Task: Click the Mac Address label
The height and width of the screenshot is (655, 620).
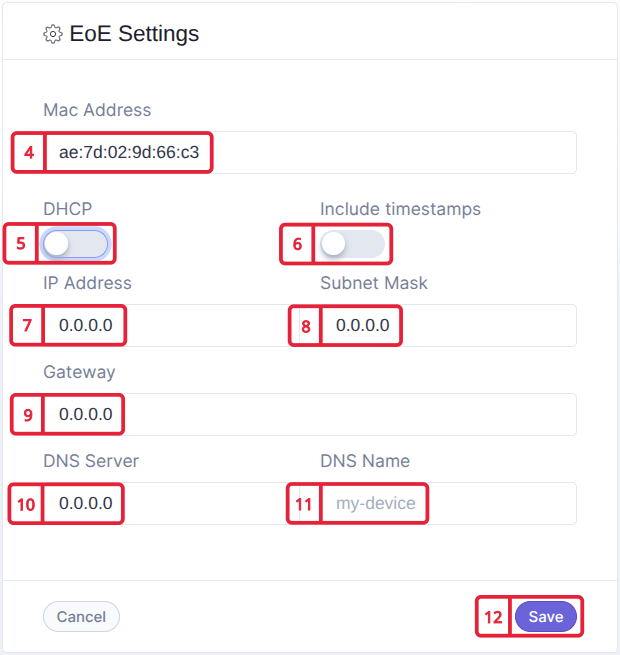Action: (97, 110)
